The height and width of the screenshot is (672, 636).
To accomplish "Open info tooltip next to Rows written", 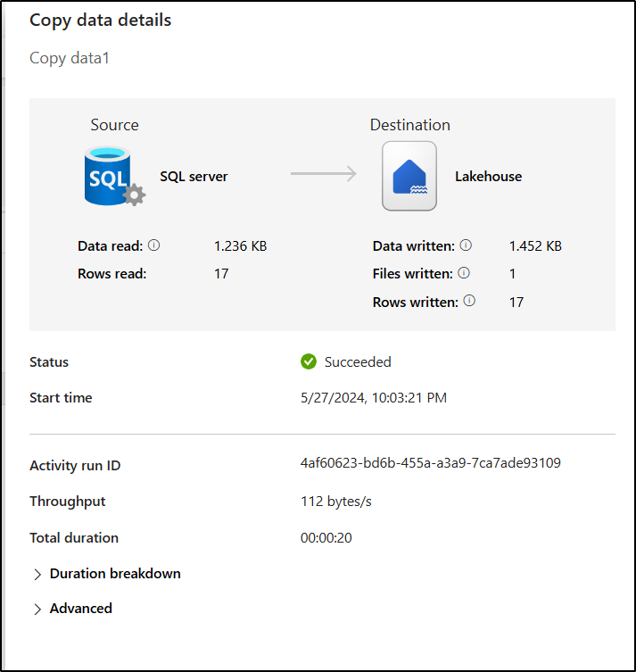I will 469,301.
